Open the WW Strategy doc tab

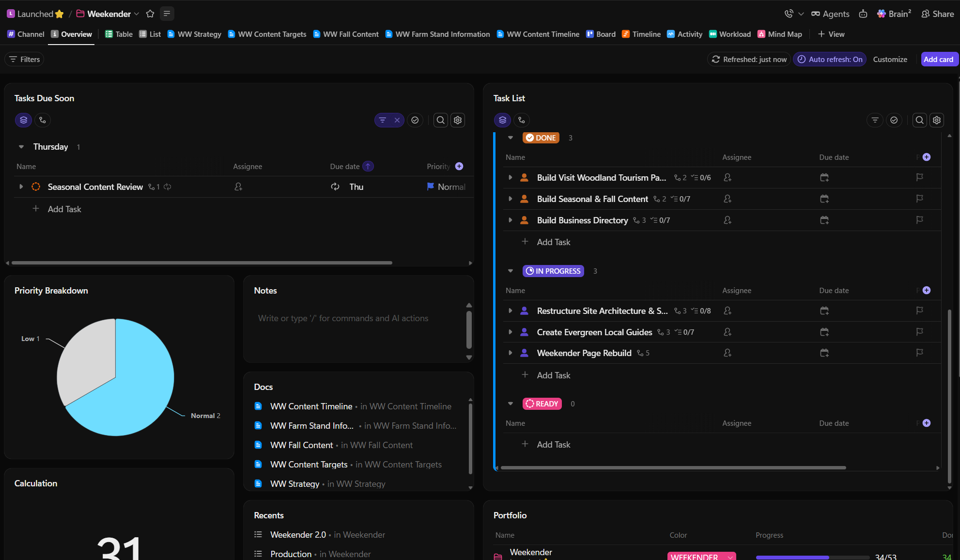click(x=194, y=34)
